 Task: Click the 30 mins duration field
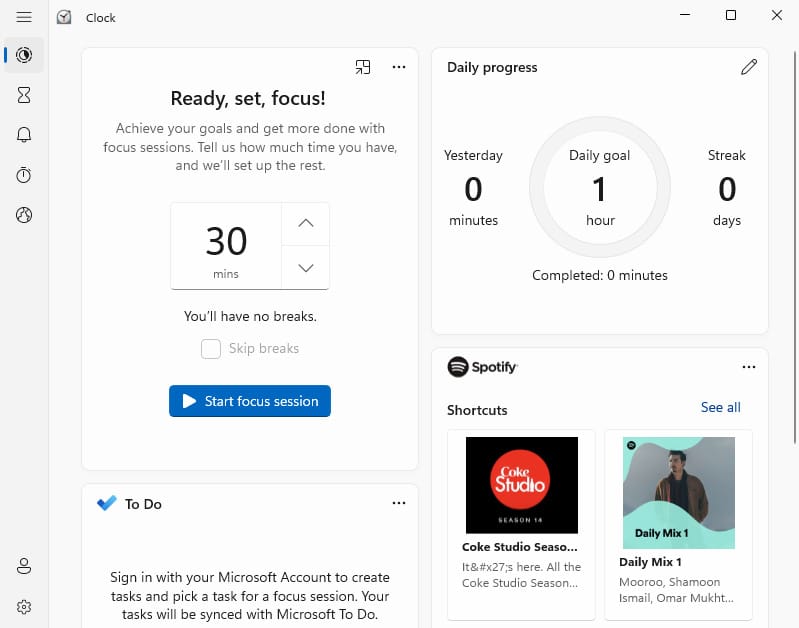[226, 246]
